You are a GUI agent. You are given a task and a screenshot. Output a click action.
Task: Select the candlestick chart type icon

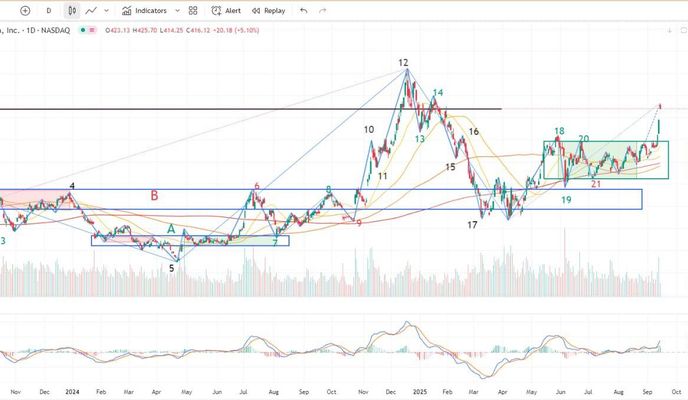pyautogui.click(x=71, y=10)
